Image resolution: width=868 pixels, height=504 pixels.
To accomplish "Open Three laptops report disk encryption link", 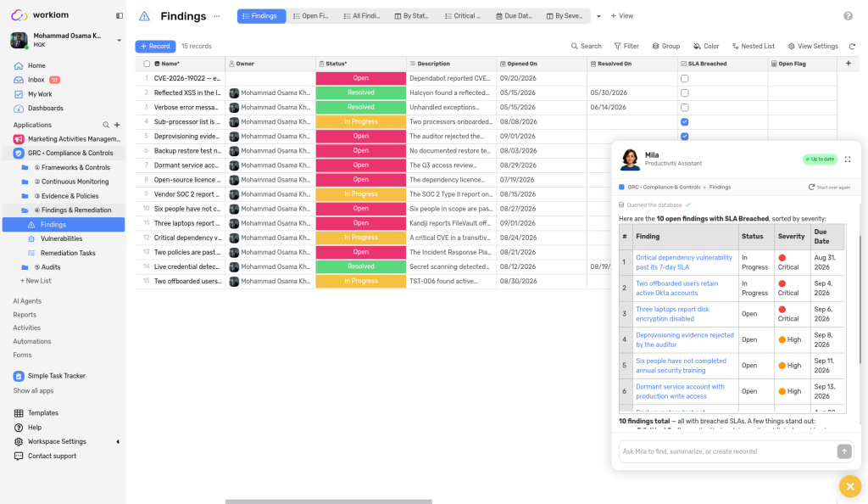I will (672, 314).
